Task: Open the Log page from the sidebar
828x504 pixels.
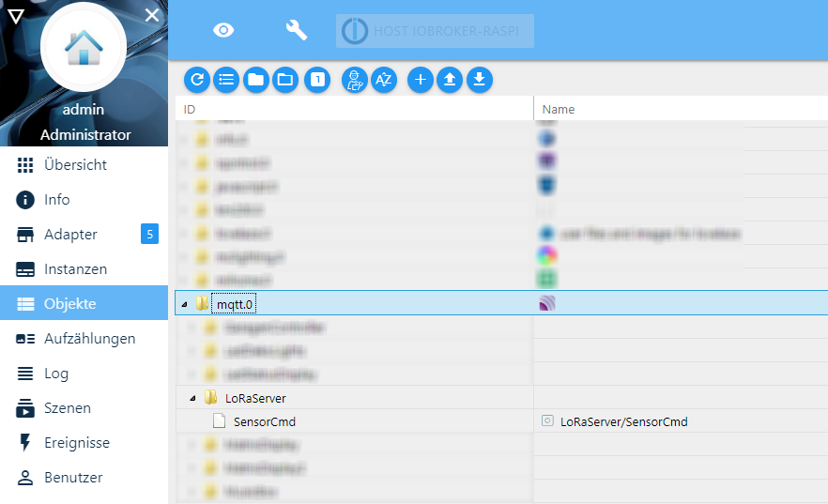Action: click(x=56, y=373)
